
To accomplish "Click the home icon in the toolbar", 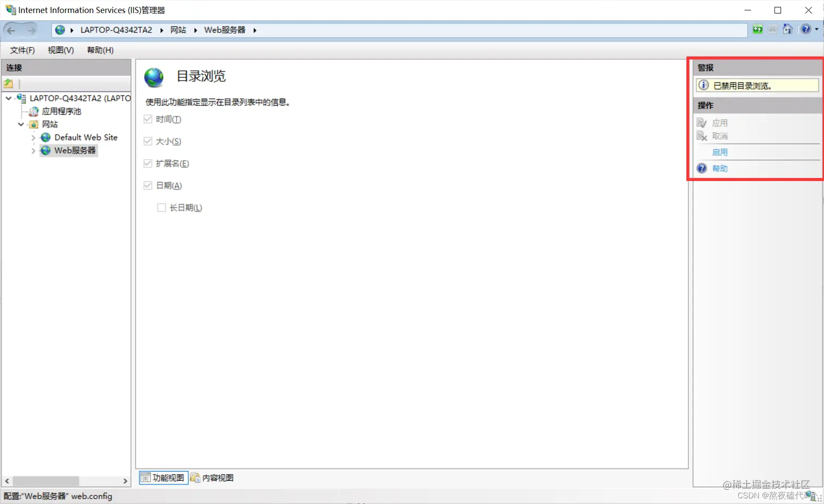I will pyautogui.click(x=787, y=29).
